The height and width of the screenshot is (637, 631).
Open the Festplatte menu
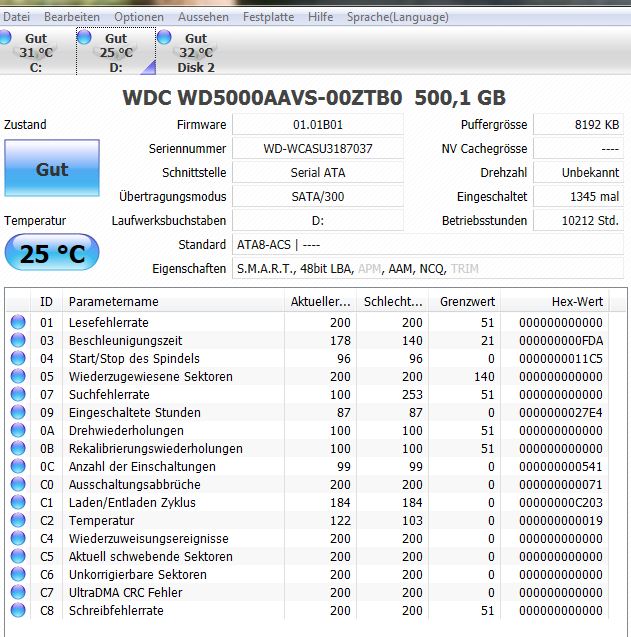(269, 17)
